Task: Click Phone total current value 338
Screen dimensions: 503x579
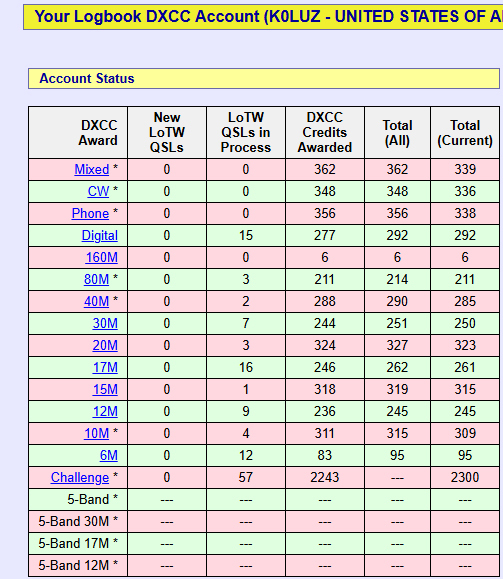Action: point(465,213)
